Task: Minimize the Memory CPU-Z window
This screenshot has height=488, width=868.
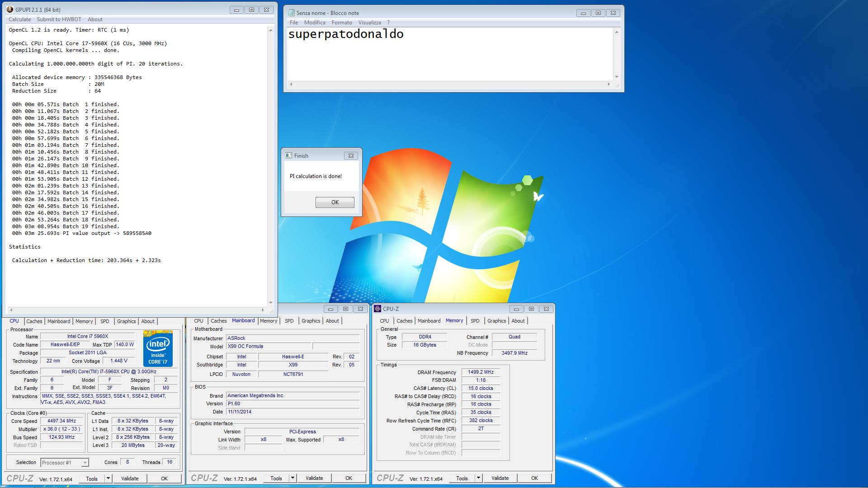Action: [516, 309]
